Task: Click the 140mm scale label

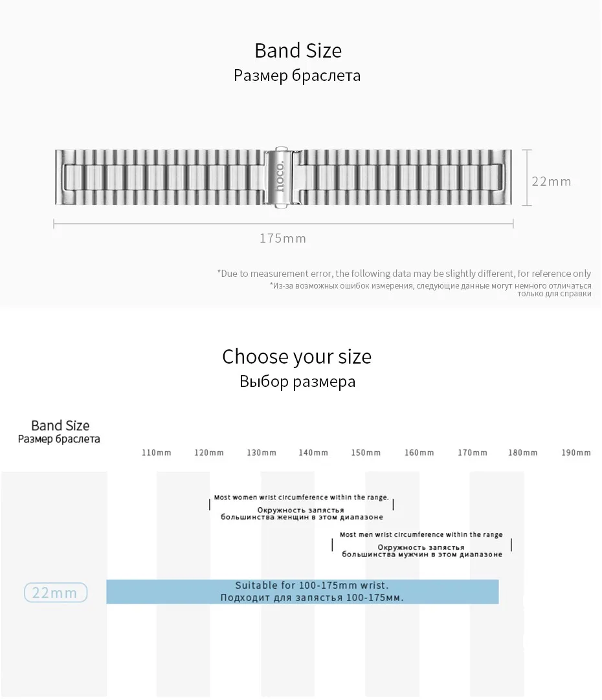Action: coord(313,453)
